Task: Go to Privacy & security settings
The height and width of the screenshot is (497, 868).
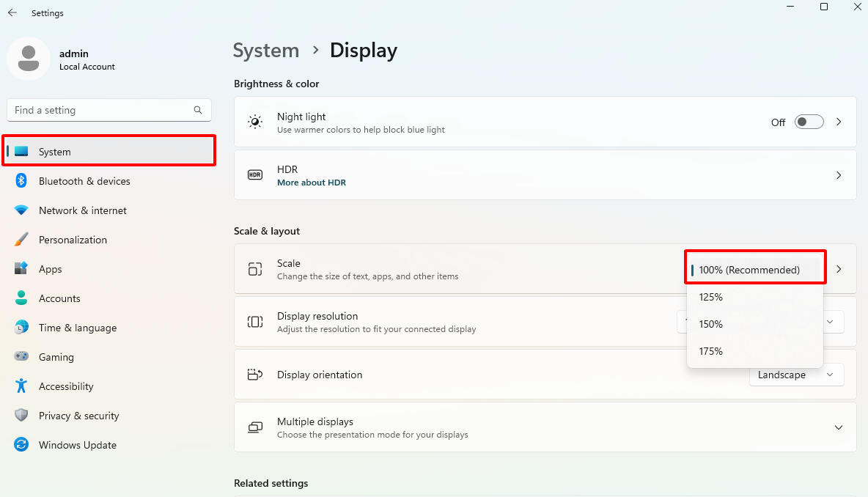Action: click(109, 416)
